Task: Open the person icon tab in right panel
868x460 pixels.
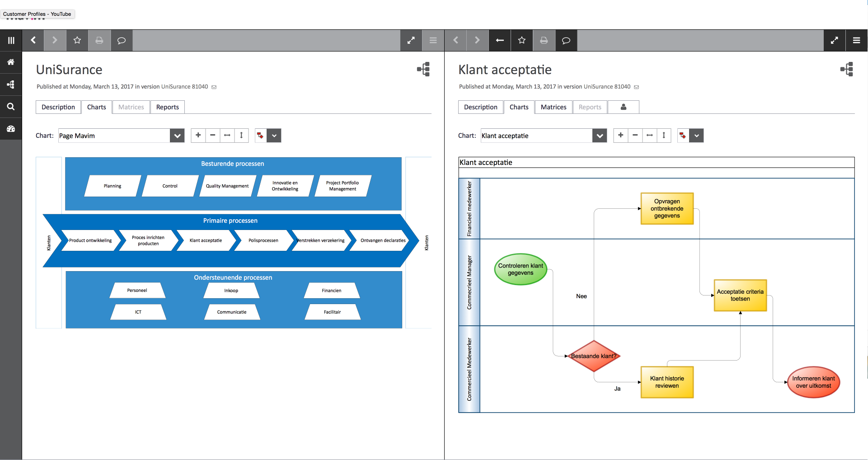Action: click(624, 107)
